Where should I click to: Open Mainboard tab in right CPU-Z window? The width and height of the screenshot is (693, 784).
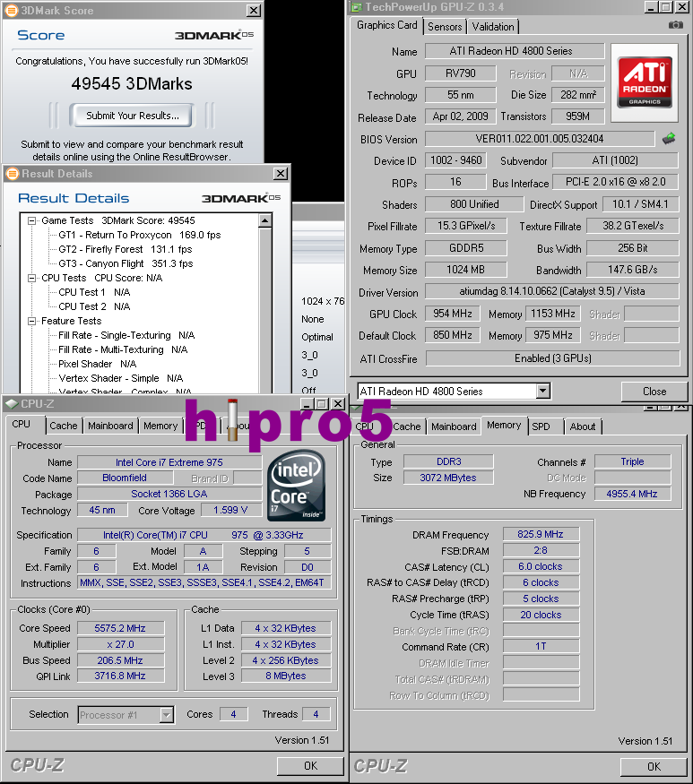454,426
